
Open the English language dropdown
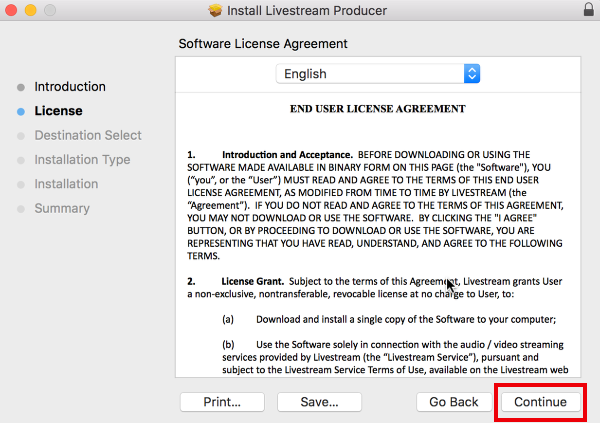click(x=378, y=73)
